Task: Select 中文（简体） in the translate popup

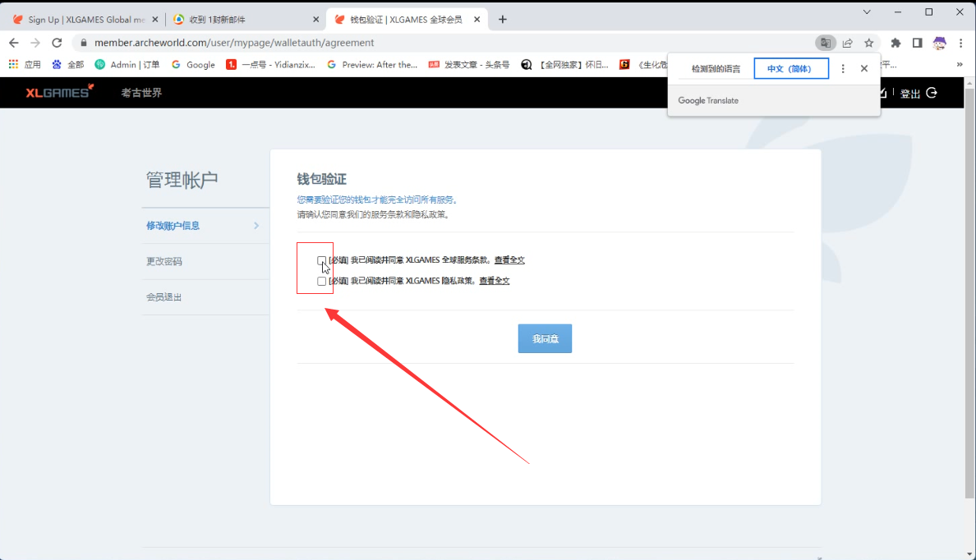Action: pyautogui.click(x=790, y=69)
